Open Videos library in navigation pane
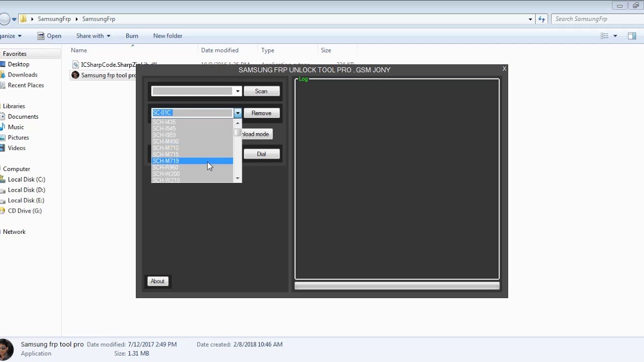 [17, 148]
